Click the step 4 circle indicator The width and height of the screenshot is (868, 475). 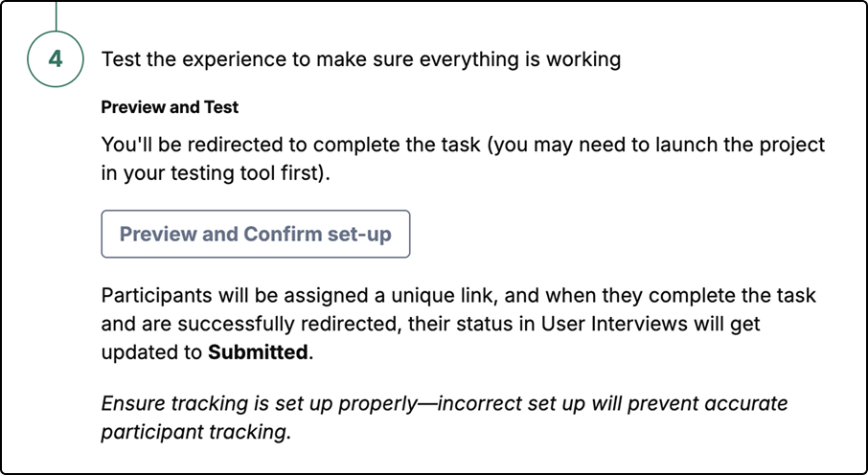[x=56, y=58]
